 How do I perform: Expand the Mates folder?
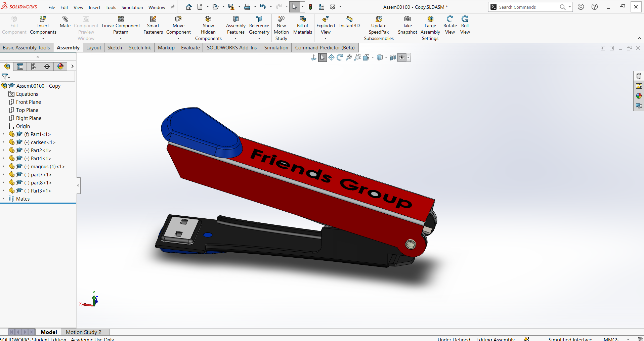pos(3,199)
